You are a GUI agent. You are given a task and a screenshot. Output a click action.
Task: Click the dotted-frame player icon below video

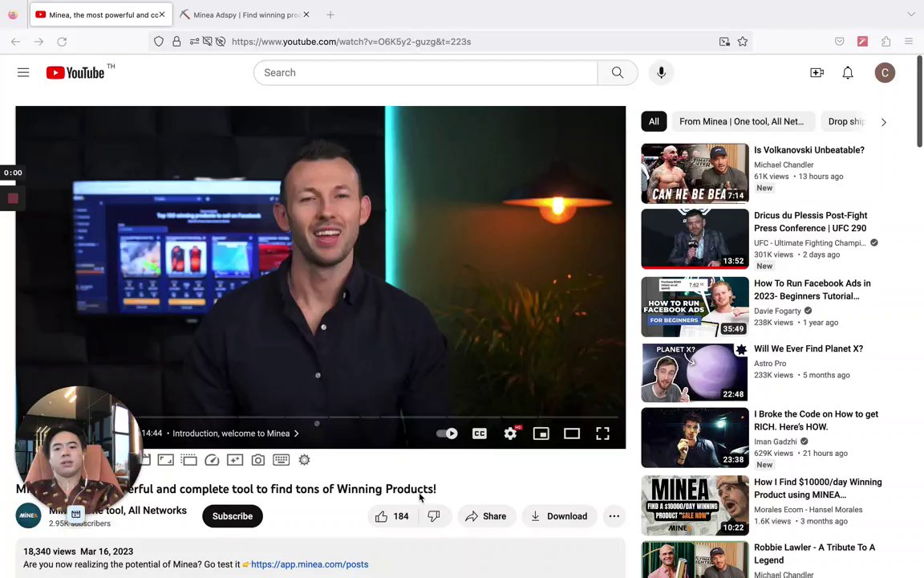(188, 460)
